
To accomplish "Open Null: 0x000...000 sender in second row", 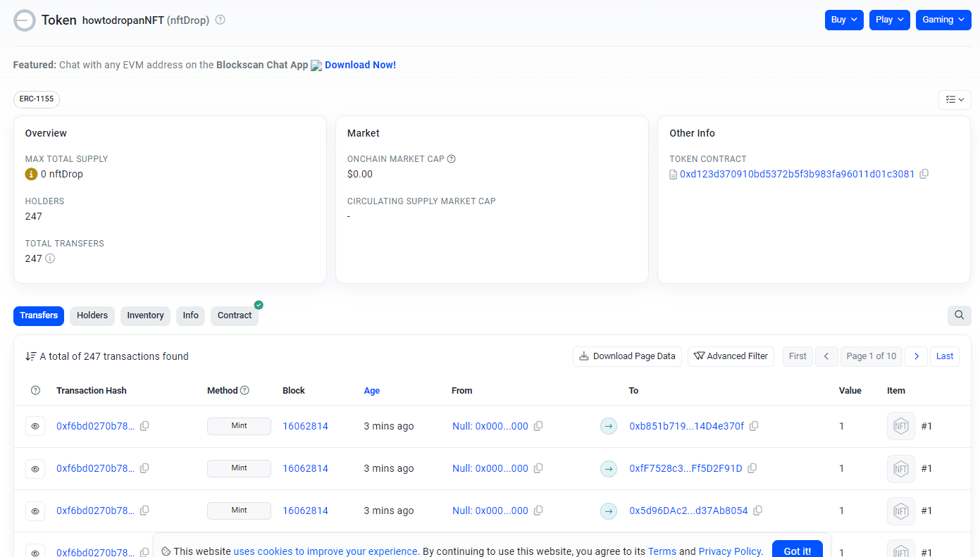I will [x=490, y=468].
